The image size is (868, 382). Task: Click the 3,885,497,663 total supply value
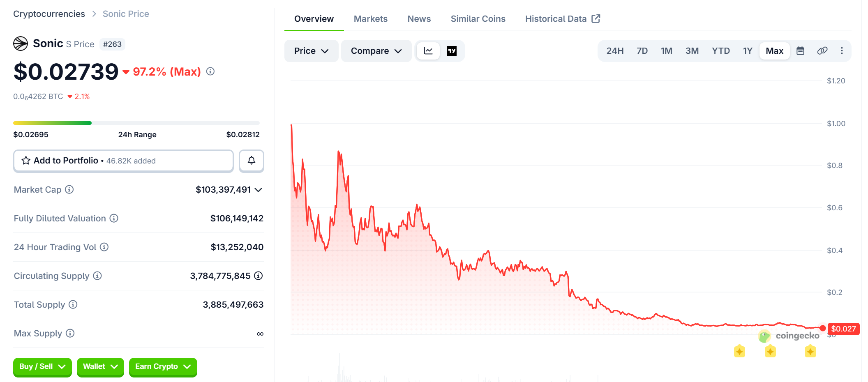tap(233, 305)
